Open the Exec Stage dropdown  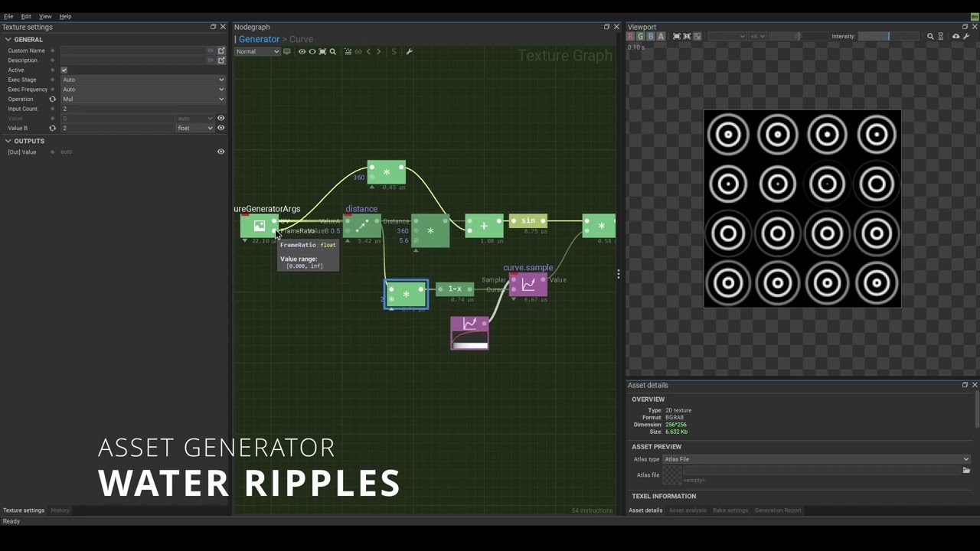(x=143, y=80)
